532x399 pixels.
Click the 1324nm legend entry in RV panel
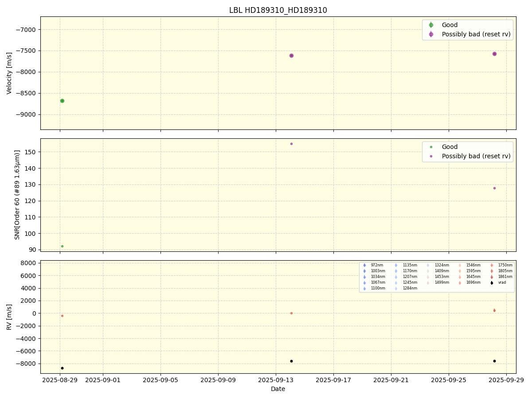click(441, 265)
